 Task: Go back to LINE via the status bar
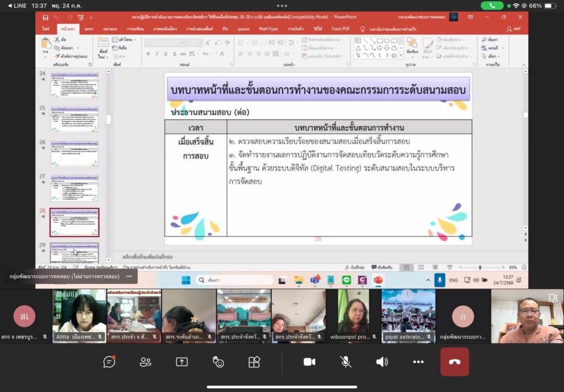tap(17, 6)
